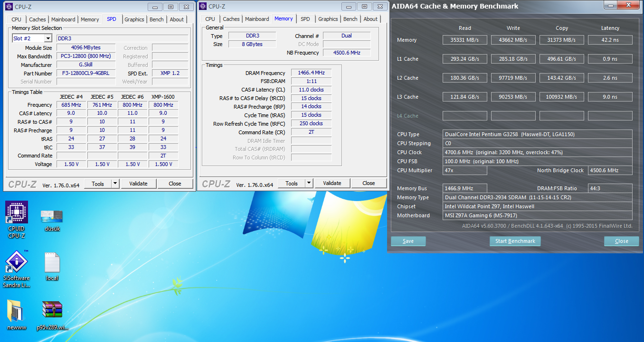The image size is (644, 342).
Task: Select the SPD tab in SPD window
Action: [x=112, y=19]
